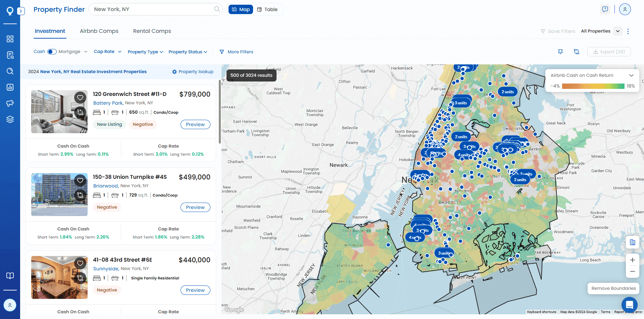Image resolution: width=644 pixels, height=319 pixels.
Task: Click the search magnifier in location field
Action: [x=217, y=9]
